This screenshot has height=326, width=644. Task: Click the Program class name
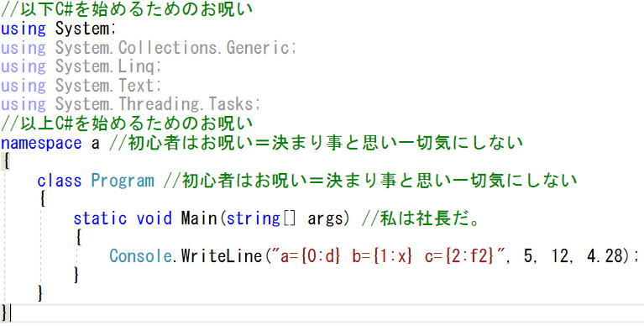pos(123,181)
